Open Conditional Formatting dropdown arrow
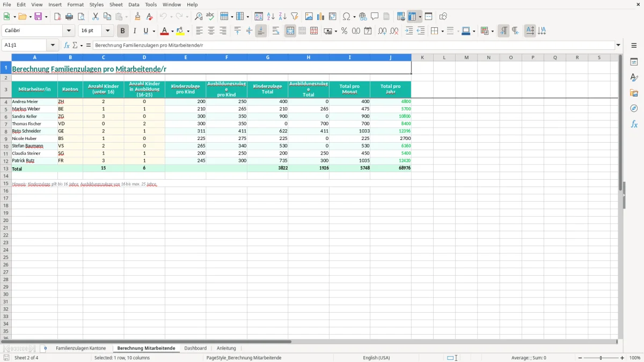 coord(492,31)
